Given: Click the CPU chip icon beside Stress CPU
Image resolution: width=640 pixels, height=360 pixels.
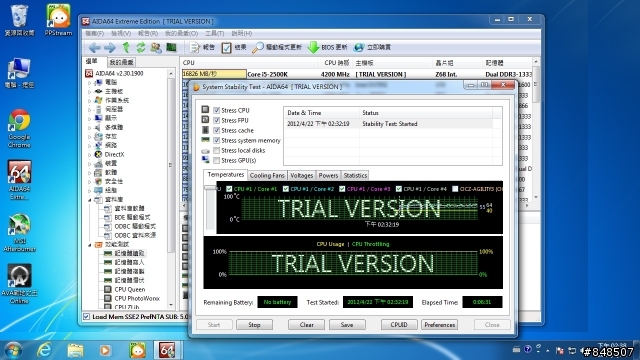Looking at the screenshot, I should (x=205, y=110).
